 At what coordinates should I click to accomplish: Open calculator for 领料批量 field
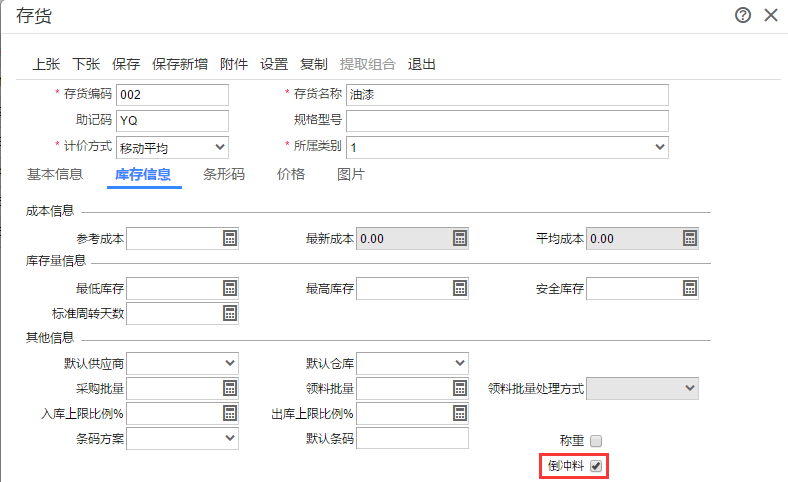coord(460,388)
